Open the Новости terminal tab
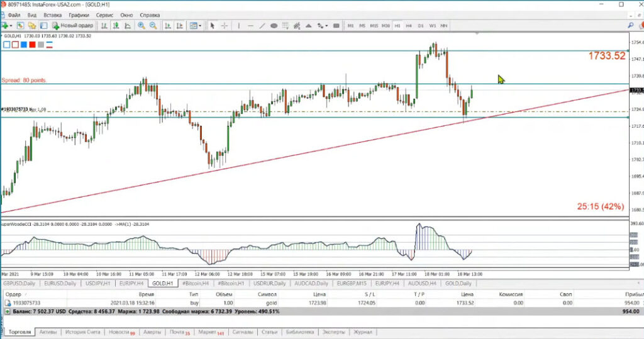 pos(121,332)
